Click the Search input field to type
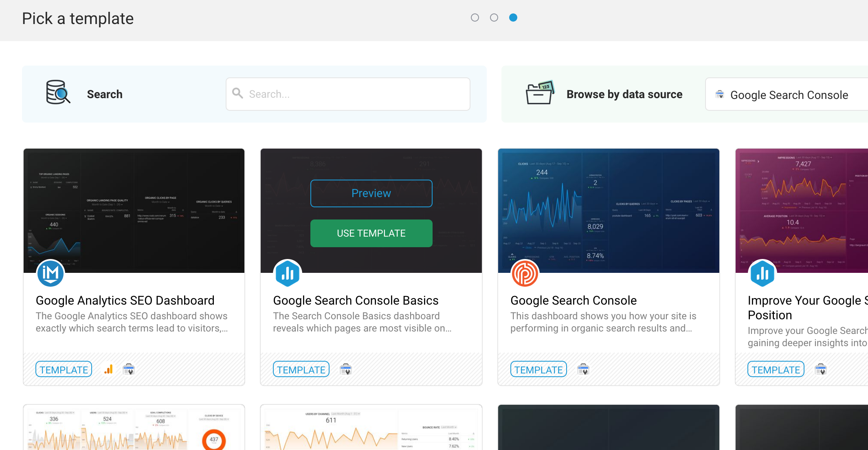The width and height of the screenshot is (868, 450). [350, 94]
